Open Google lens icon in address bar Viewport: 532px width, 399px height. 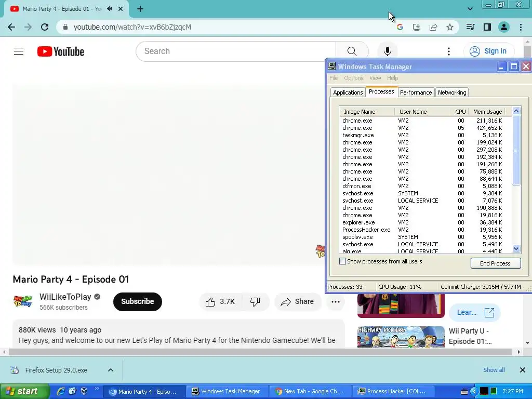400,27
